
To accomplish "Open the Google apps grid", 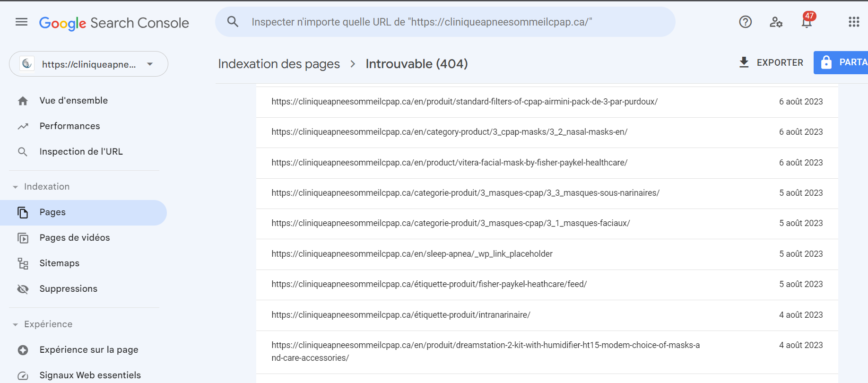I will 854,22.
